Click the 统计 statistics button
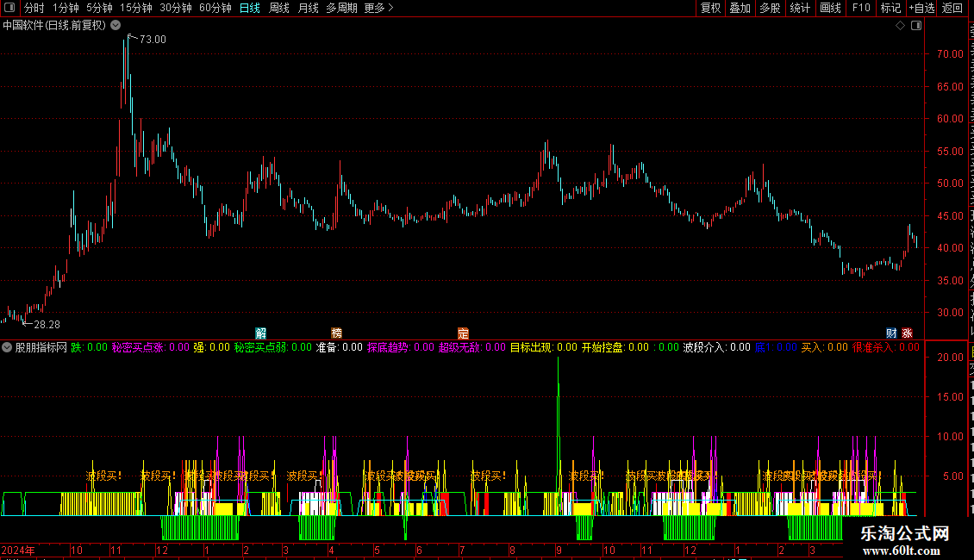The height and width of the screenshot is (560, 974). [x=800, y=8]
